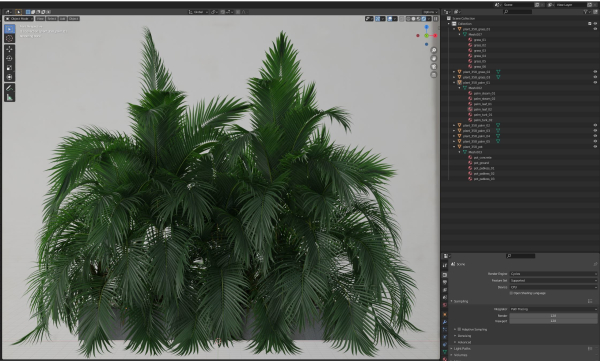The image size is (600, 361).
Task: Click the pan view hand button
Action: (434, 58)
